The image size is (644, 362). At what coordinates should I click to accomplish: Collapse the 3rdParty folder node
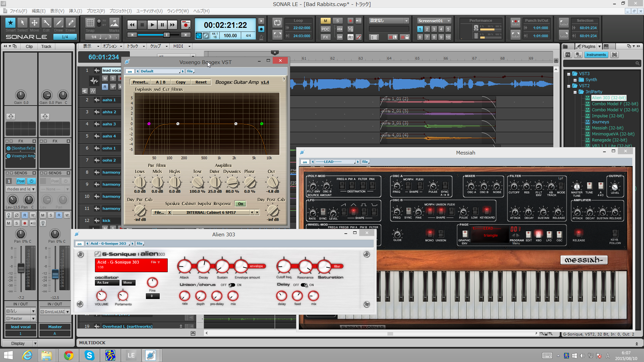[575, 92]
